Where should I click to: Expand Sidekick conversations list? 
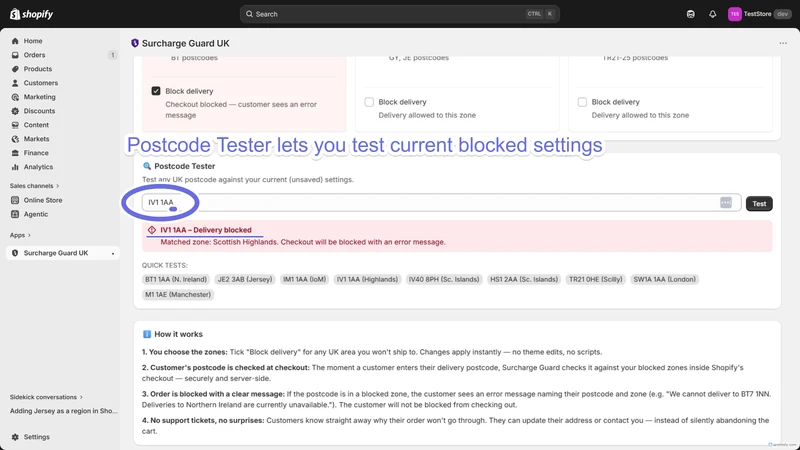46,397
